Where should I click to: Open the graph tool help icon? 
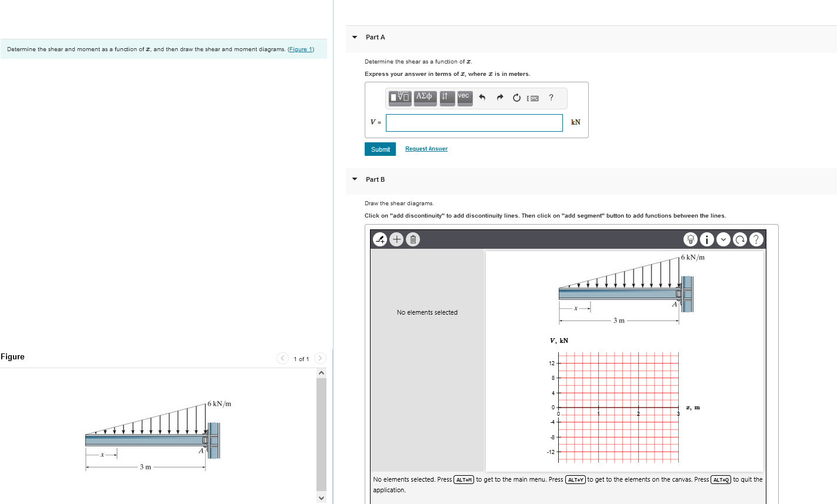[x=756, y=239]
